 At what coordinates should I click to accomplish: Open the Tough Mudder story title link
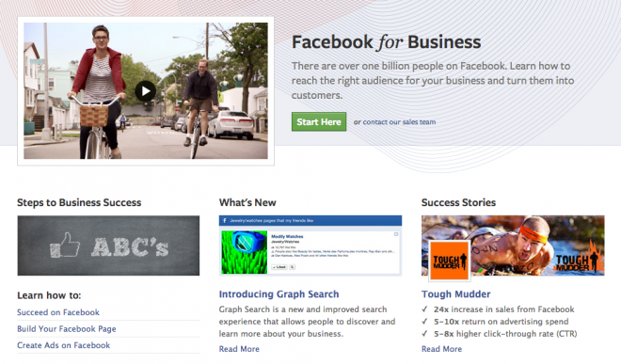click(455, 293)
